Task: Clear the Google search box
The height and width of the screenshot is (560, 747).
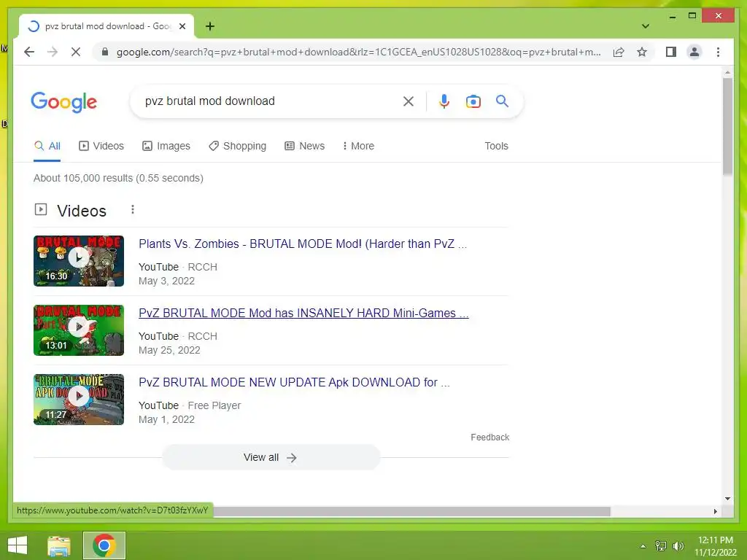Action: coord(409,101)
